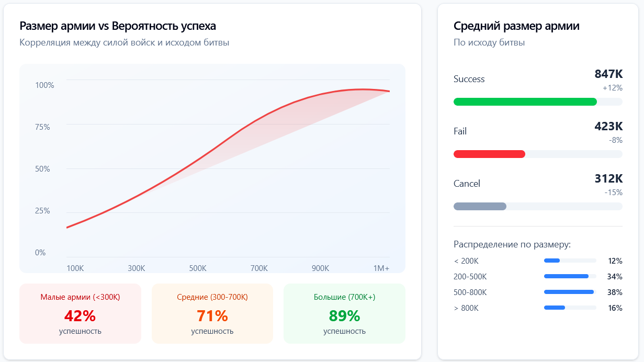Image resolution: width=644 pixels, height=362 pixels.
Task: Select the '500-800K' distribution bar
Action: click(x=569, y=292)
